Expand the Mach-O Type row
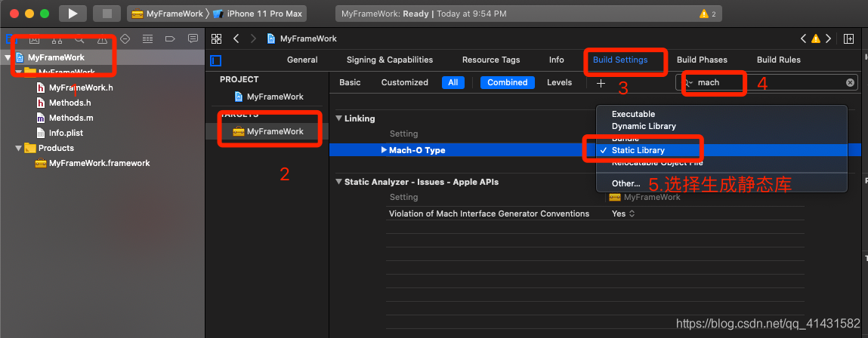Viewport: 868px width, 338px height. click(x=384, y=150)
